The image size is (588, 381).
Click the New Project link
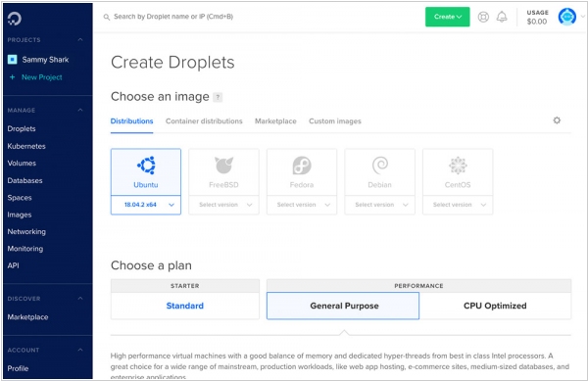tap(41, 77)
